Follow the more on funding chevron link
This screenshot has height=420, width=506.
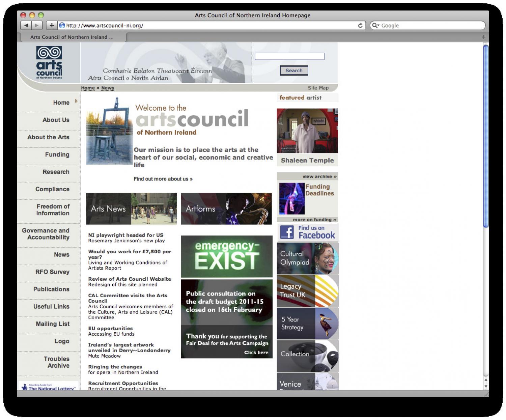point(314,220)
